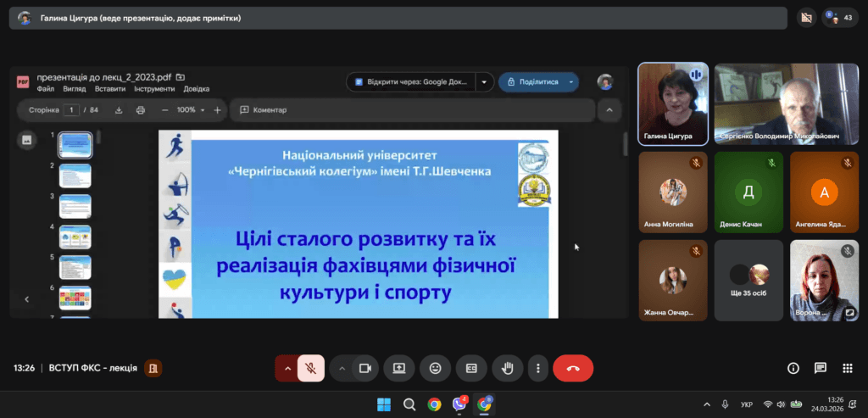
Task: Toggle the camera on or off
Action: tap(365, 368)
